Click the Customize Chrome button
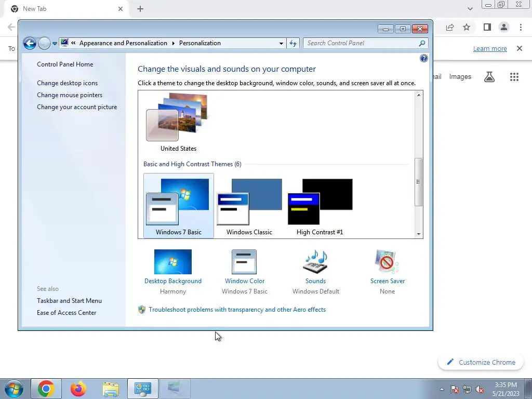Screen dimensions: 532x399 coord(481,362)
